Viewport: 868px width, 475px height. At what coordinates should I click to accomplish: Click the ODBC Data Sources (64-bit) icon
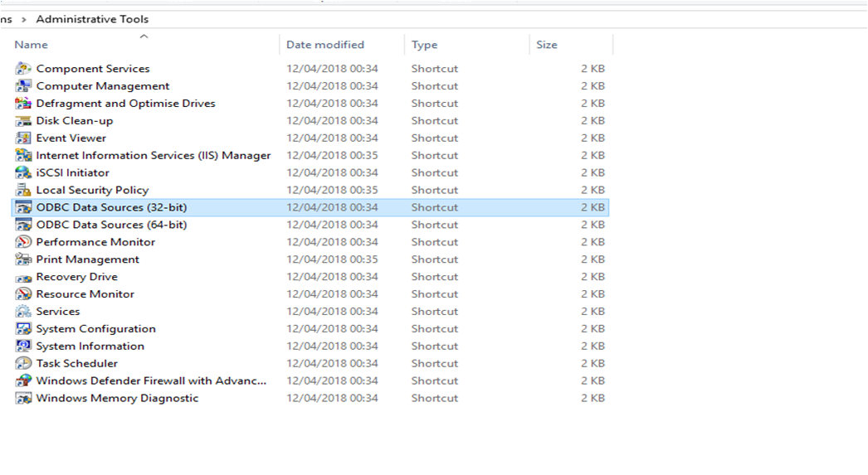tap(23, 225)
